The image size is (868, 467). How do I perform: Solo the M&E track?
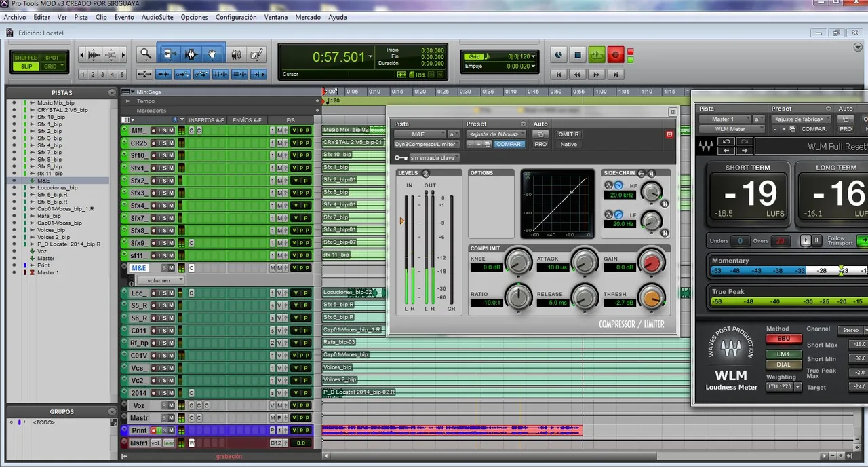click(x=163, y=268)
